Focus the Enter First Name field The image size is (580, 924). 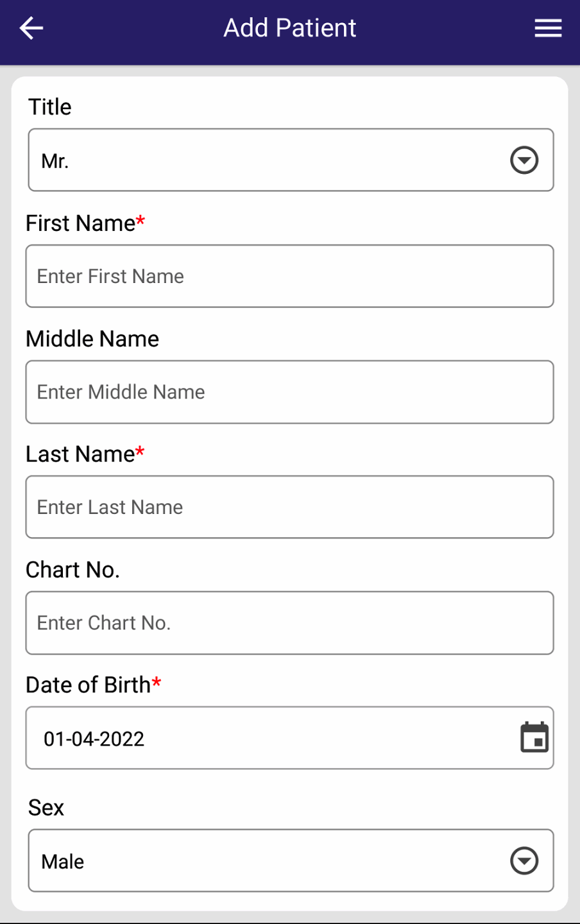(x=289, y=277)
